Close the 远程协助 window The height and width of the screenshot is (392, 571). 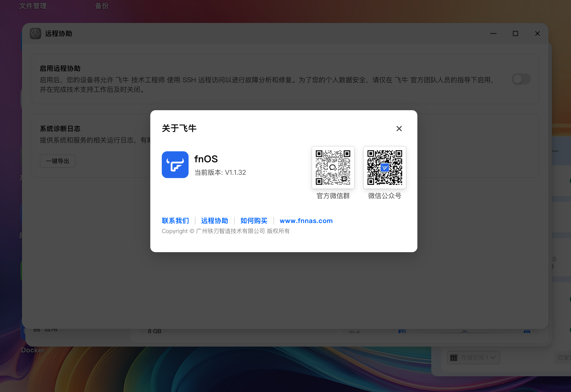point(537,33)
